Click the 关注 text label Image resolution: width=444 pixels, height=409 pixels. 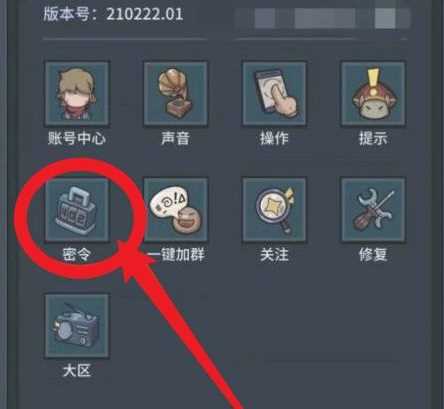point(274,254)
